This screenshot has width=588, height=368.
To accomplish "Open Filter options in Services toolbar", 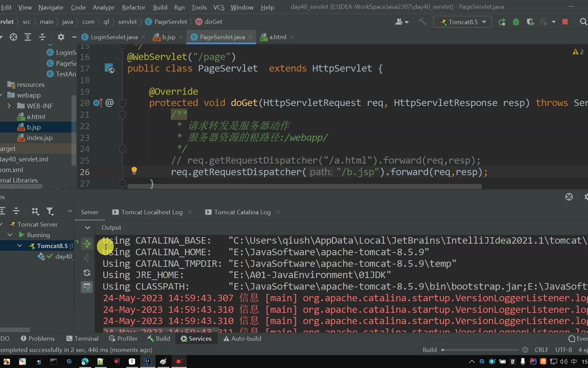I will coord(50,212).
